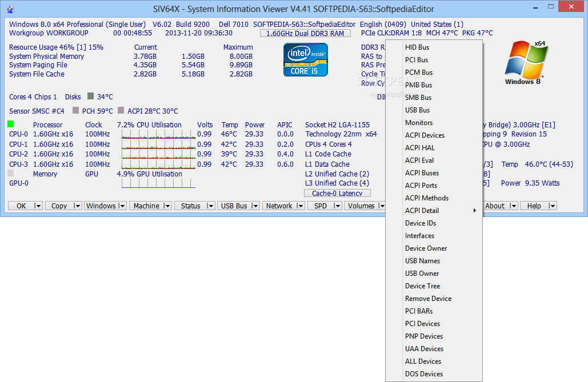Viewport: 588px width, 382px height.
Task: Choose PNP Devices menu entry
Action: click(434, 336)
